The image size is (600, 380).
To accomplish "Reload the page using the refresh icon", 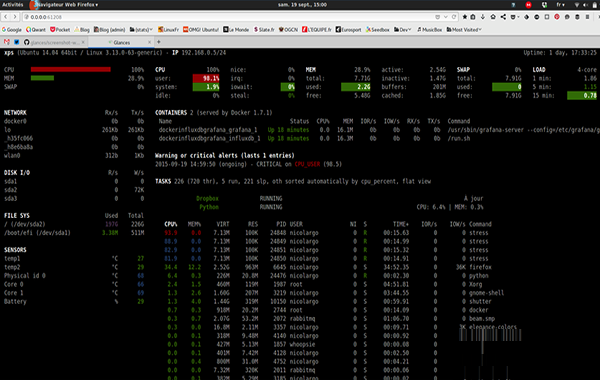I will [x=454, y=17].
